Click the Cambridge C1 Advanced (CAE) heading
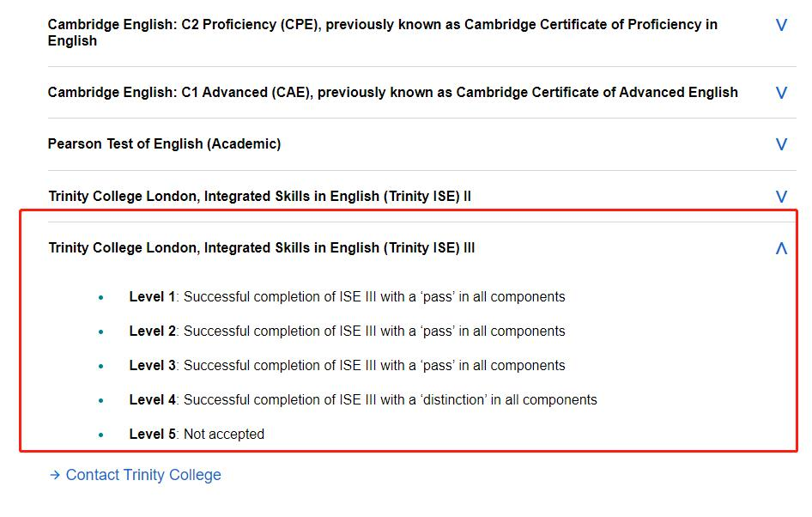Screen dimensions: 812x517 coord(392,93)
